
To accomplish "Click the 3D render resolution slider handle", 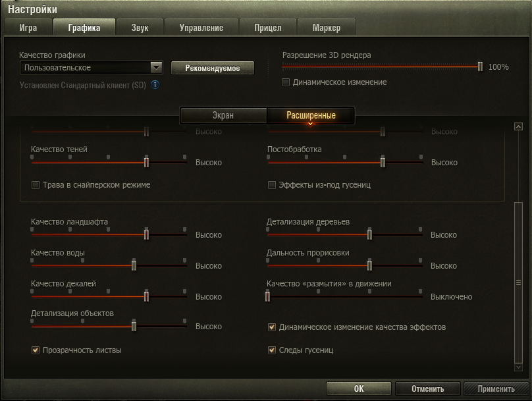I will pyautogui.click(x=481, y=67).
